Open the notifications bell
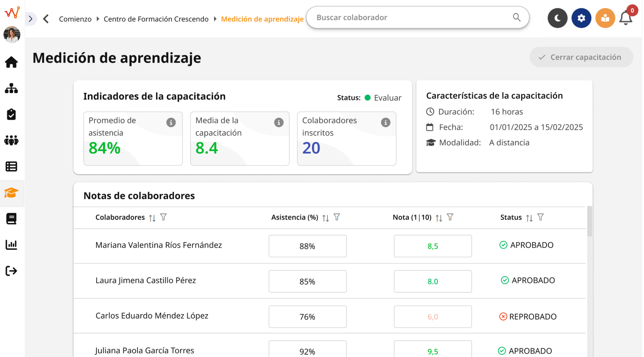644x357 pixels. 626,18
